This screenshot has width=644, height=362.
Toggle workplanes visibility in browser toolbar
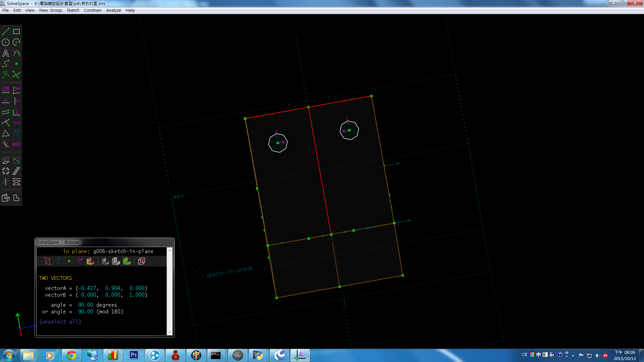click(48, 261)
